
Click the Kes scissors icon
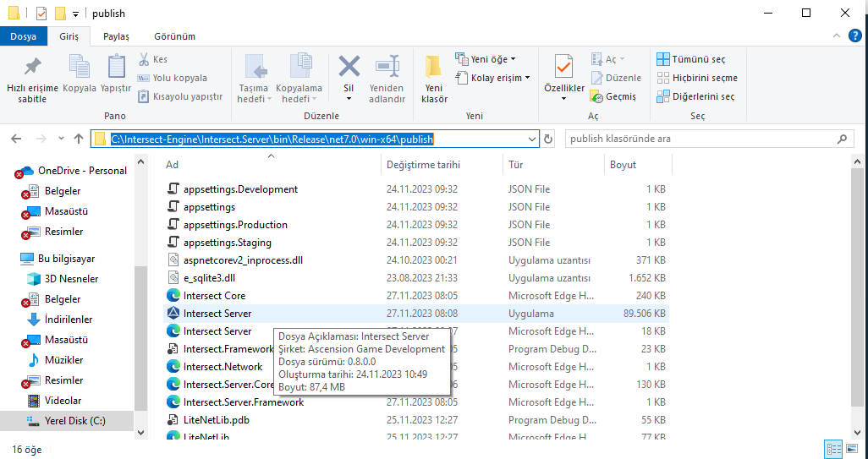(144, 59)
